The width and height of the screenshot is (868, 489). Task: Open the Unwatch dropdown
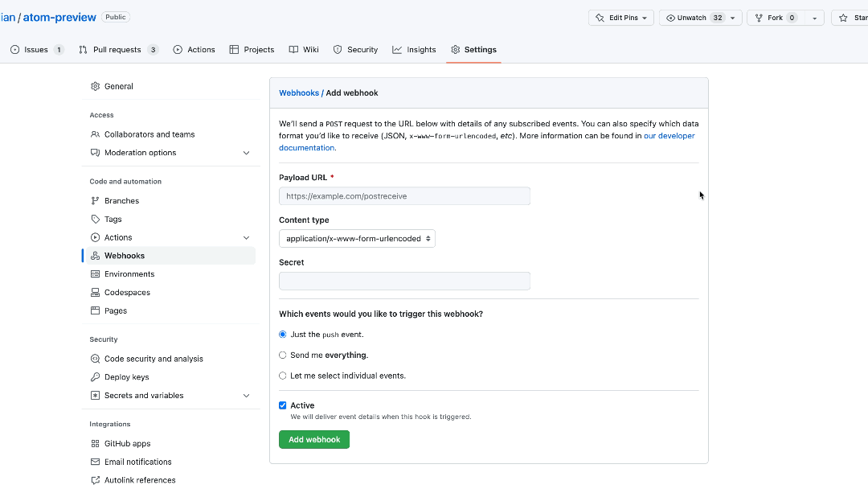coord(700,18)
